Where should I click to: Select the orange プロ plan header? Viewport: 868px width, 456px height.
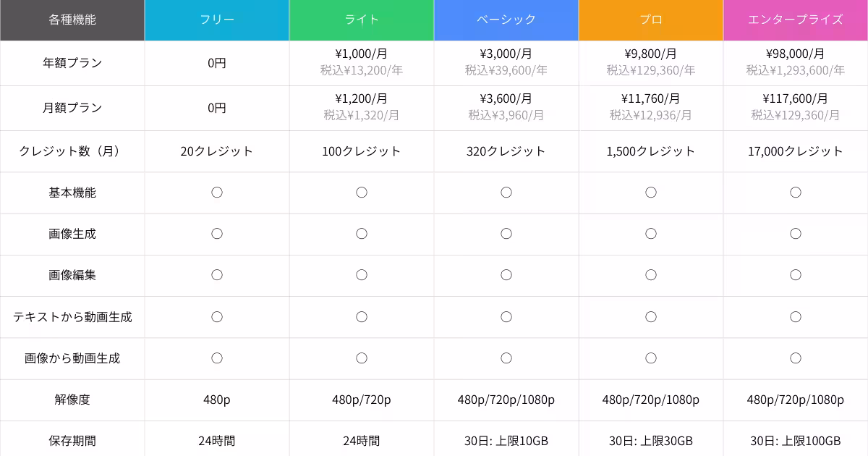(x=651, y=20)
